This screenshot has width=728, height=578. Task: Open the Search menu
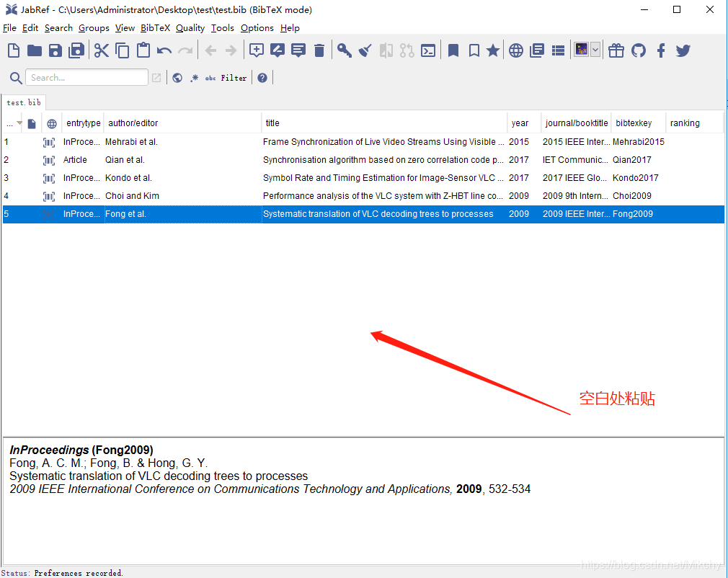(58, 28)
